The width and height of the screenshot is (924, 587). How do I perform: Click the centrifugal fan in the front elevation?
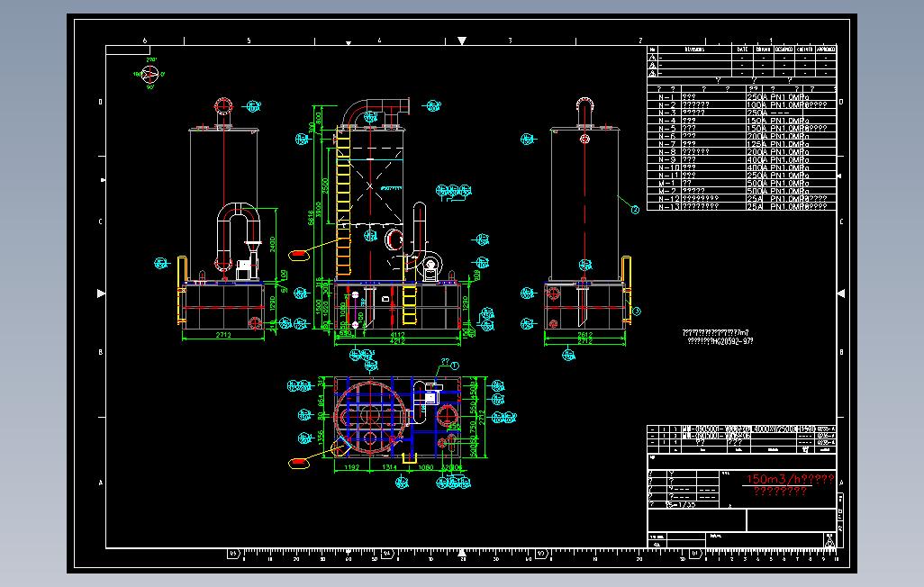pos(430,266)
